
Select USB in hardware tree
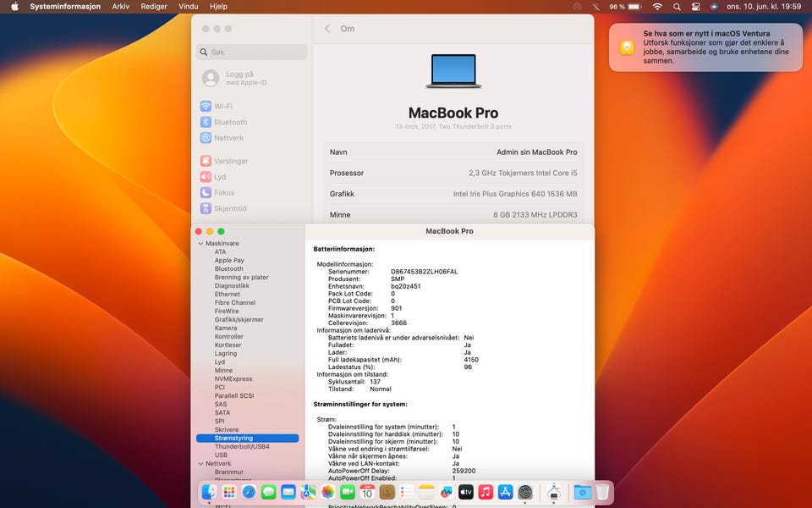[x=221, y=456]
